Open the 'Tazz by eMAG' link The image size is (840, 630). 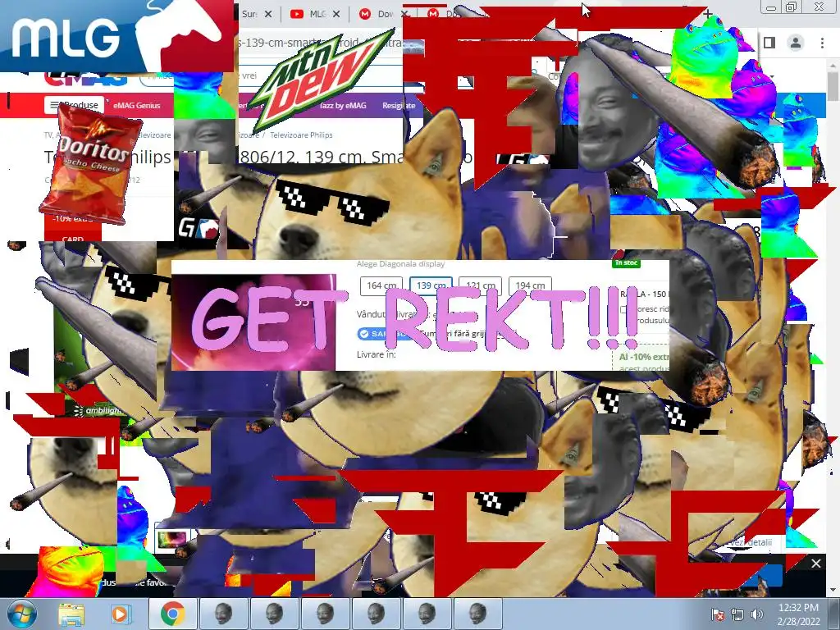[343, 106]
